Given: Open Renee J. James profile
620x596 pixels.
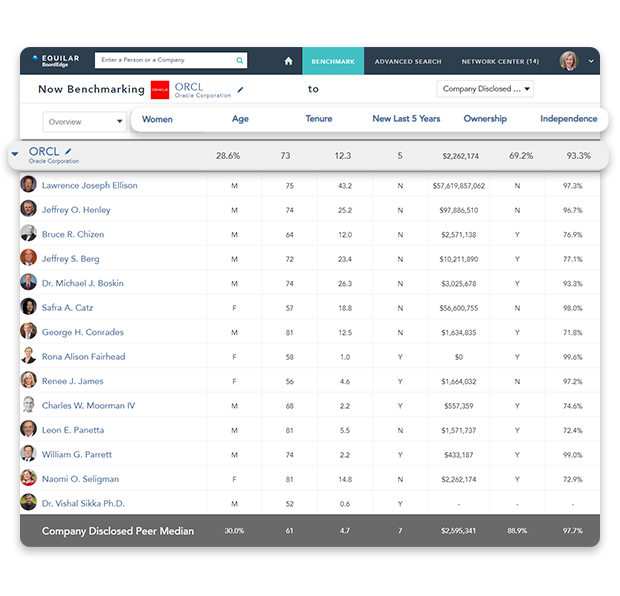Looking at the screenshot, I should click(x=72, y=381).
